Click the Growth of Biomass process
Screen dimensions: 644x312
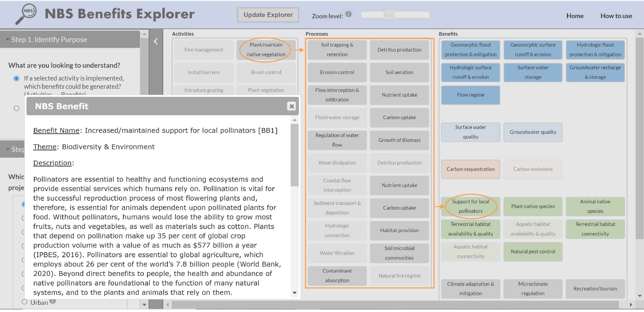pyautogui.click(x=399, y=140)
